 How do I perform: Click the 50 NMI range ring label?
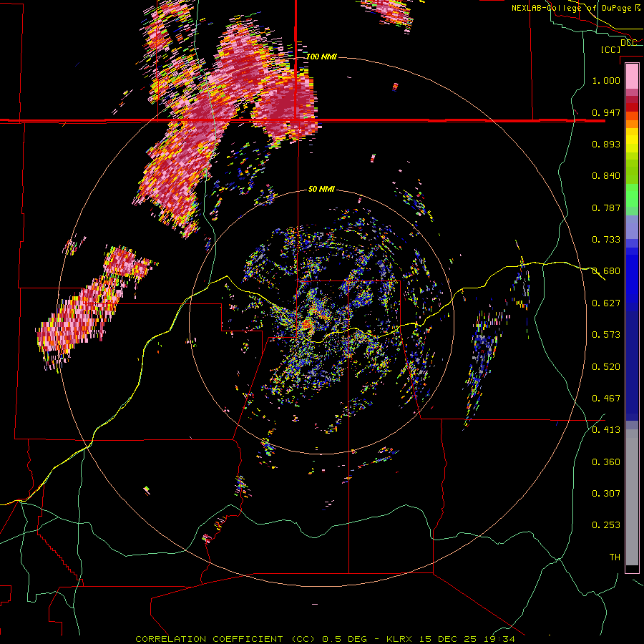(x=321, y=190)
